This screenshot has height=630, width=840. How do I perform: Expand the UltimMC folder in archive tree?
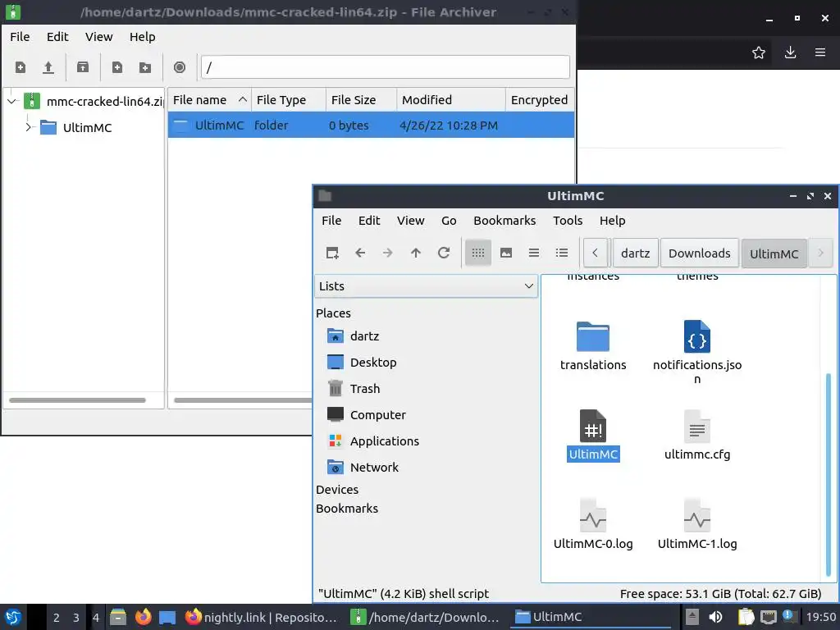(29, 127)
